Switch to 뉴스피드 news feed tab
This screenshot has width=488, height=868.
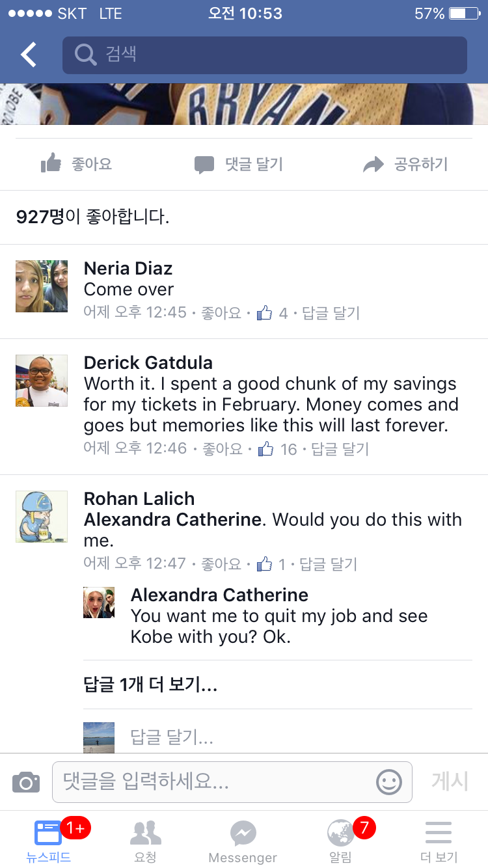[48, 841]
